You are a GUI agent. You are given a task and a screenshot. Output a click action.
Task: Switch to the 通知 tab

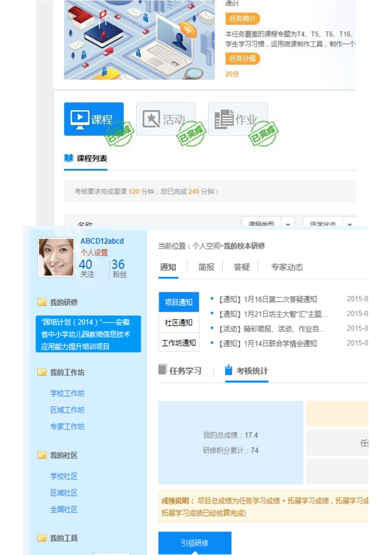click(x=168, y=267)
